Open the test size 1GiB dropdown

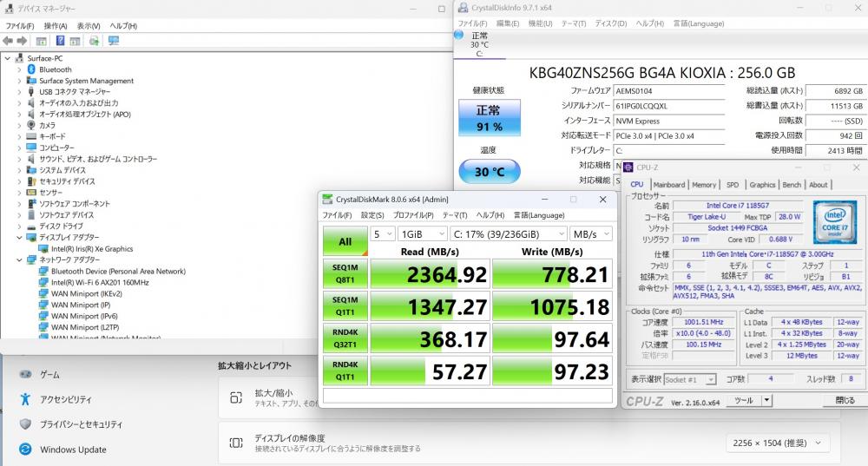click(x=421, y=234)
